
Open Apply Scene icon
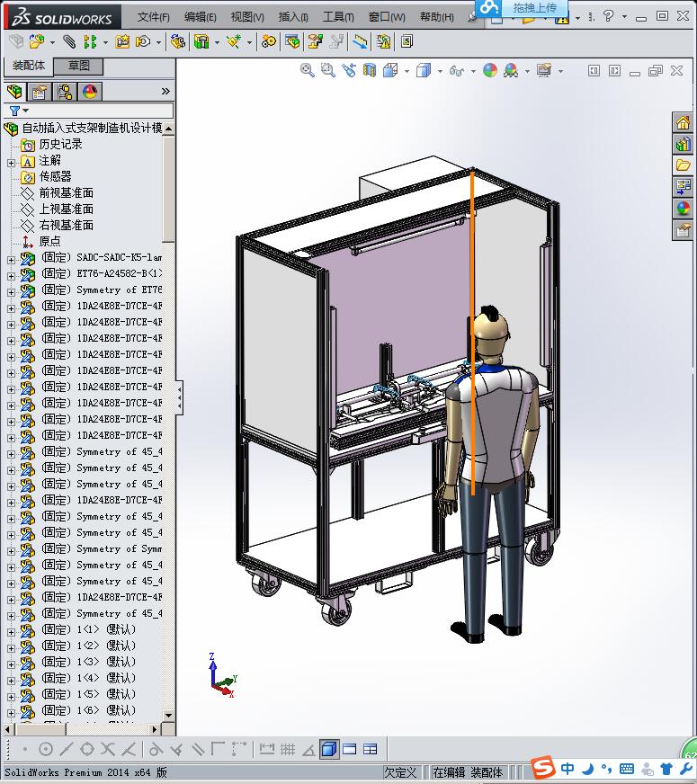click(511, 70)
